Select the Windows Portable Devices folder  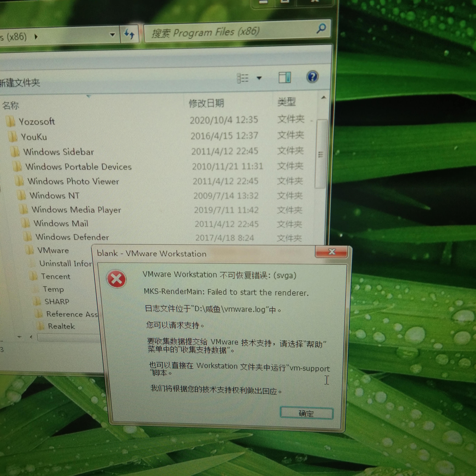point(79,167)
